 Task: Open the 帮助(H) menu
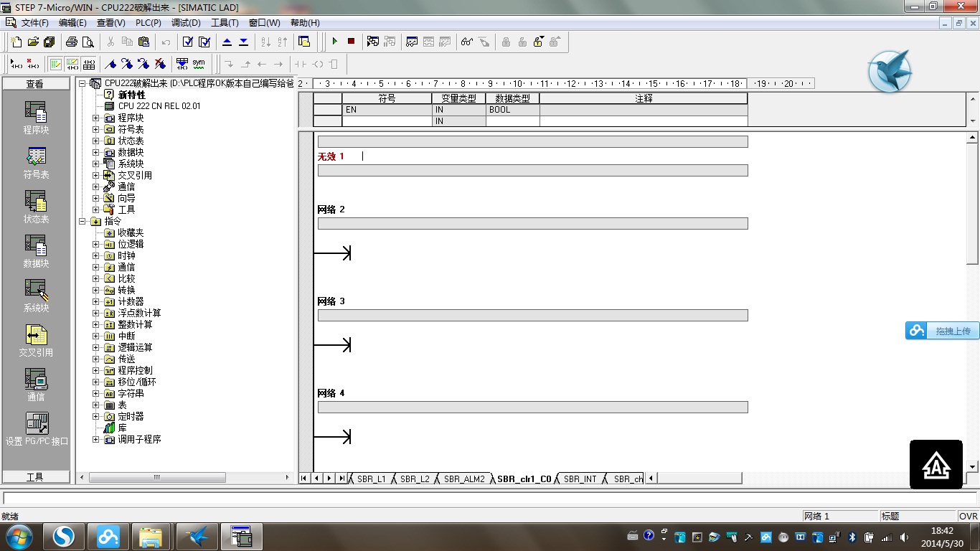point(305,23)
